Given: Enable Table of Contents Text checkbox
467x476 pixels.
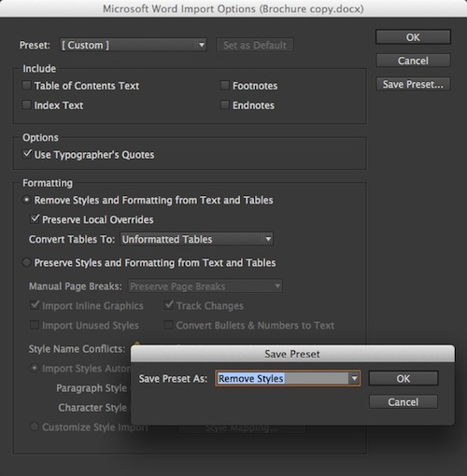Looking at the screenshot, I should click(x=27, y=85).
